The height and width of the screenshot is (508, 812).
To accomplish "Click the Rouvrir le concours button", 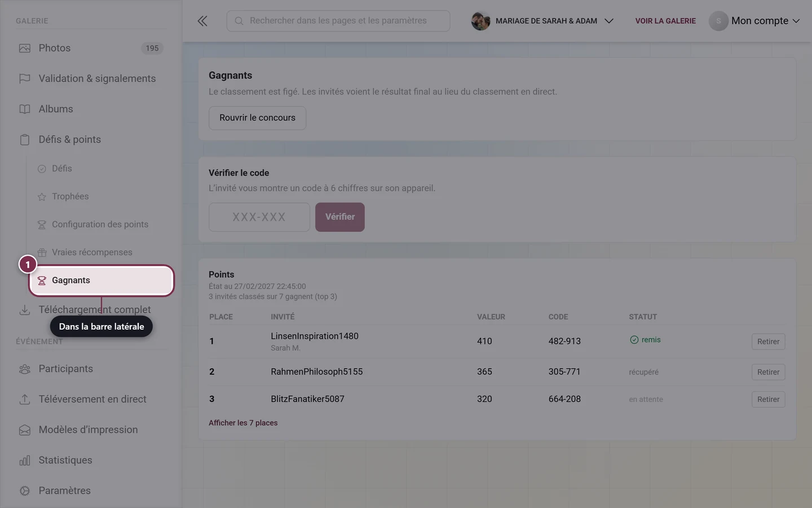I will coord(257,118).
